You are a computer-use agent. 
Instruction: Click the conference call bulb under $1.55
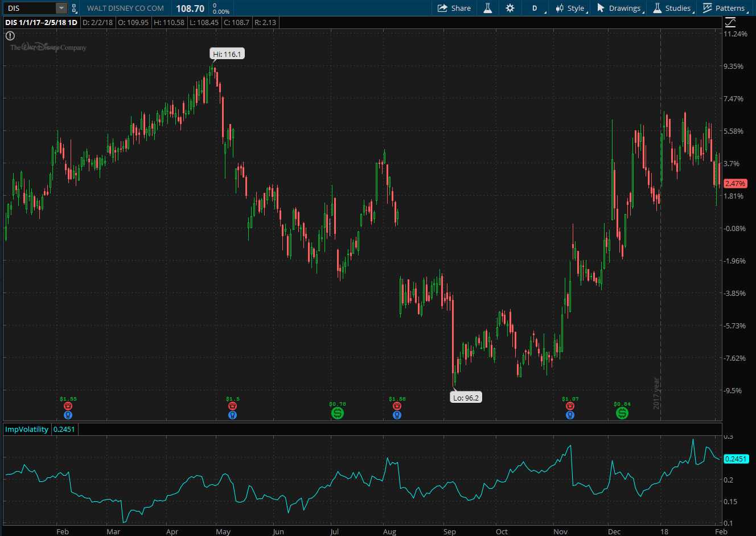click(68, 415)
